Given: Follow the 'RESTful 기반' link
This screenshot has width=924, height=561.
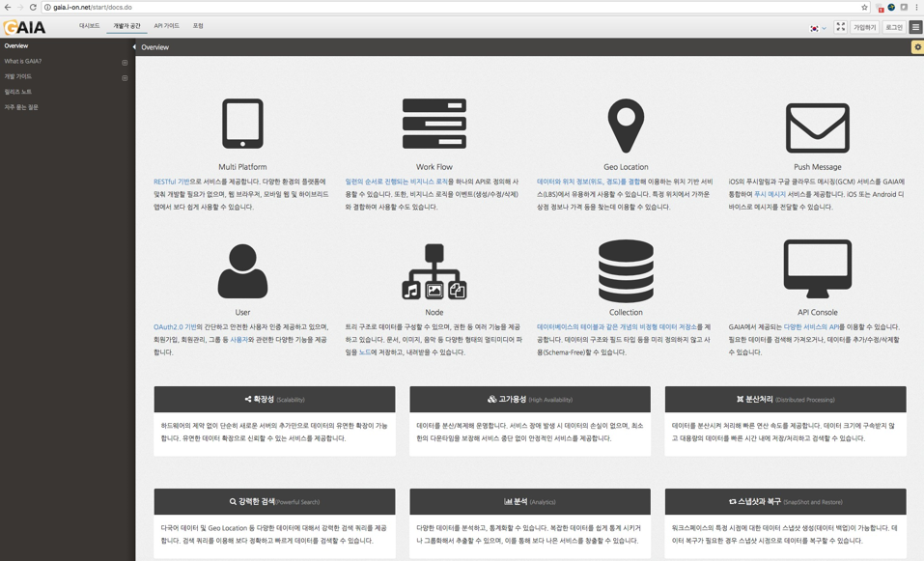Looking at the screenshot, I should click(171, 182).
